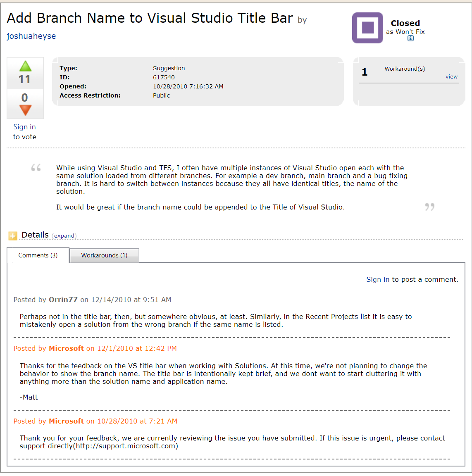
Task: Switch to the Workarounds (1) tab
Action: (104, 255)
